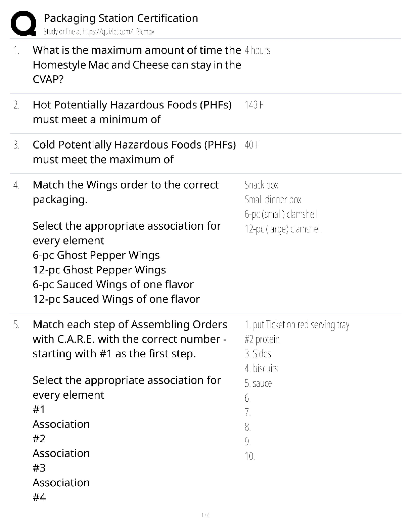Viewport: 411px width, 532px height.
Task: Click the "4. biscuits" step
Action: click(261, 369)
